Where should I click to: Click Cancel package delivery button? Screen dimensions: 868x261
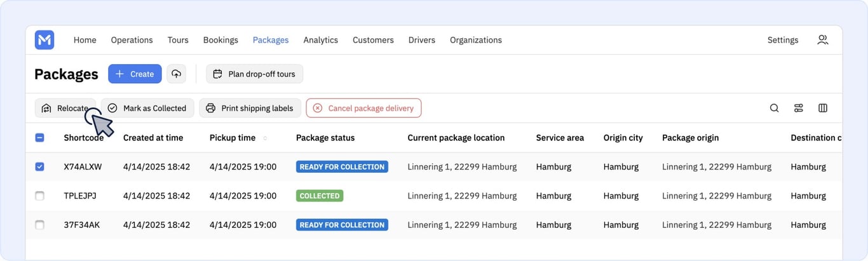point(363,108)
